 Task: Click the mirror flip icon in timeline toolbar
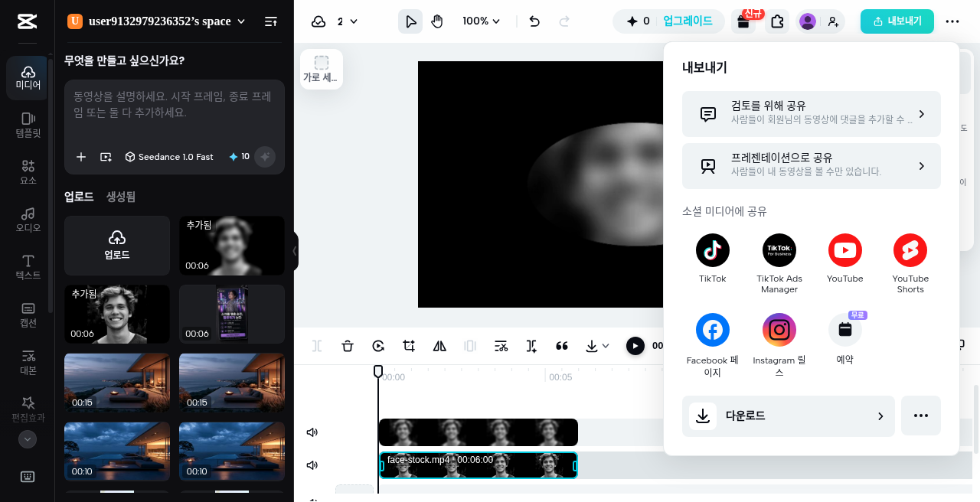coord(439,346)
